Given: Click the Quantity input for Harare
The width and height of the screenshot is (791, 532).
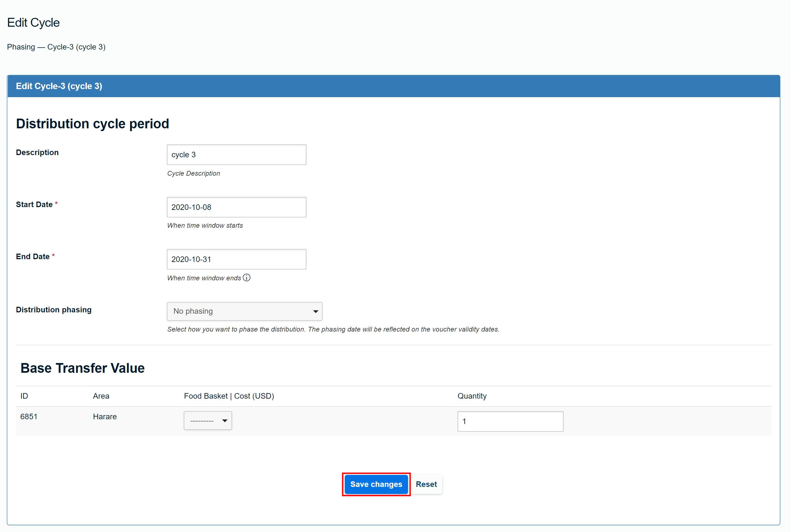Looking at the screenshot, I should tap(510, 421).
